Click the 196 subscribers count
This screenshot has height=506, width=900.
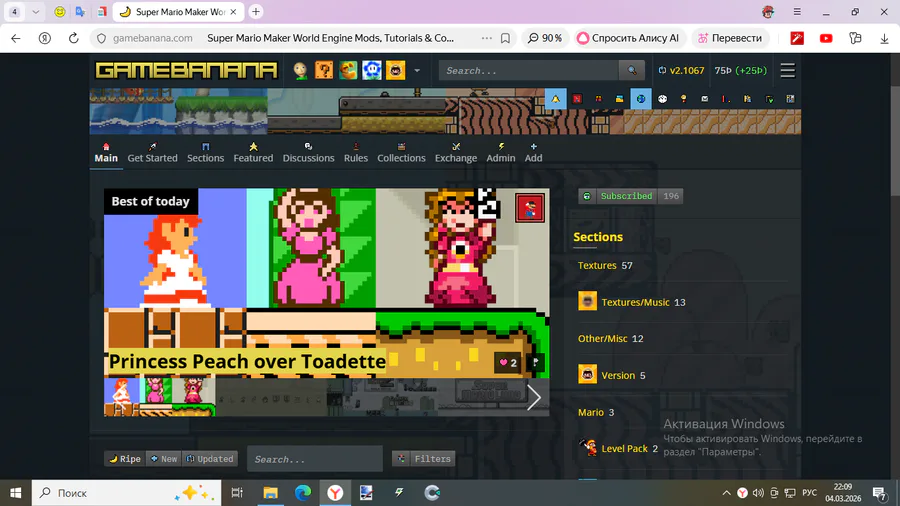pyautogui.click(x=671, y=196)
